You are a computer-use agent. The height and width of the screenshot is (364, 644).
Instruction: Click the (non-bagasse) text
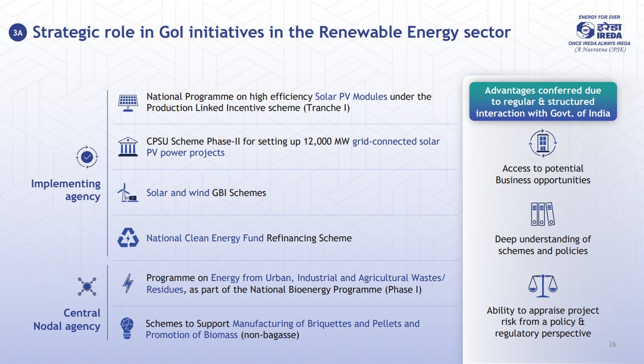[x=270, y=334]
